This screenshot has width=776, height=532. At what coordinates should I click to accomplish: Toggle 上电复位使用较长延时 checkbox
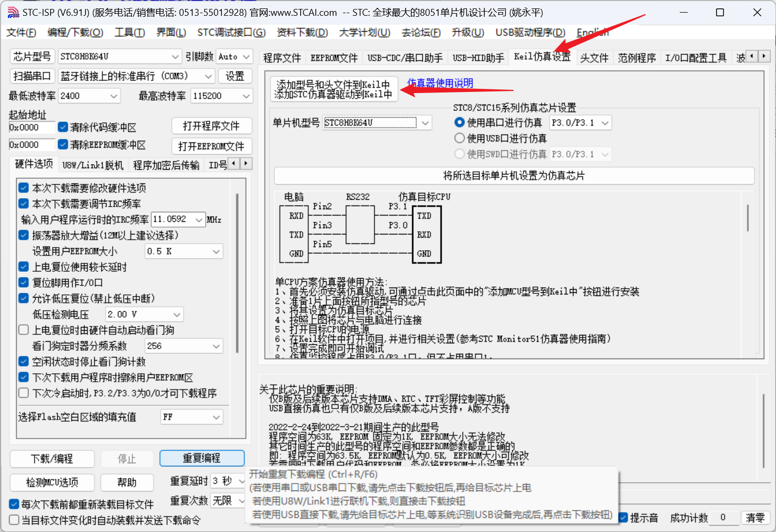point(24,267)
